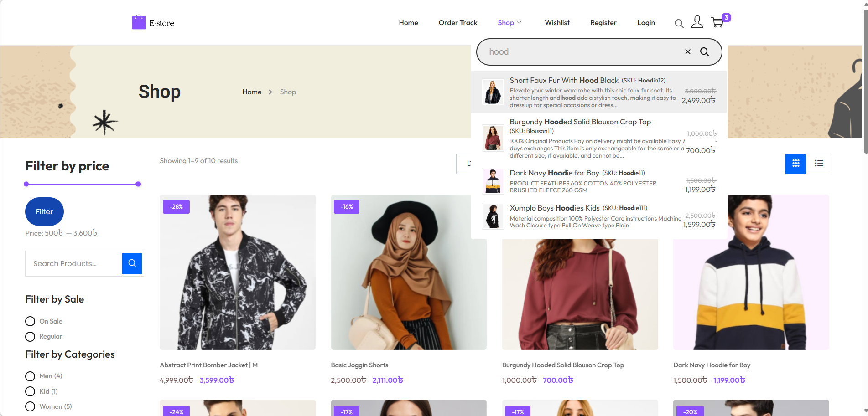Click the header search magnifier icon
868x416 pixels.
[679, 24]
